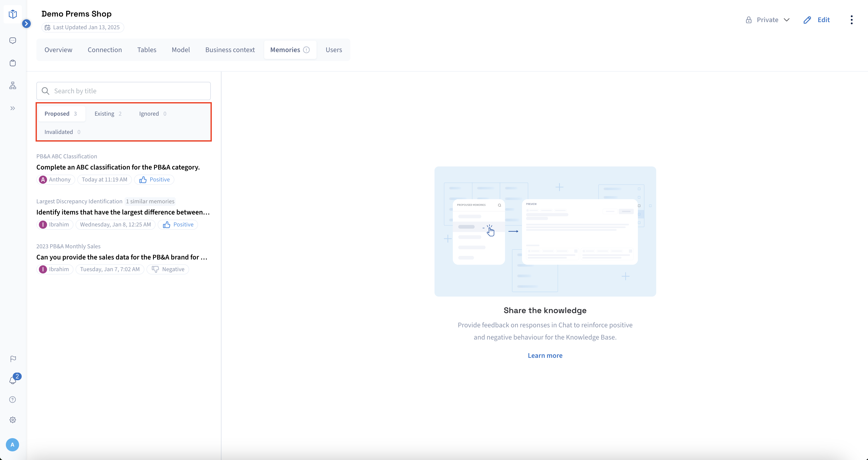Open the hierarchy diagram sidebar icon
The height and width of the screenshot is (460, 868).
point(12,86)
